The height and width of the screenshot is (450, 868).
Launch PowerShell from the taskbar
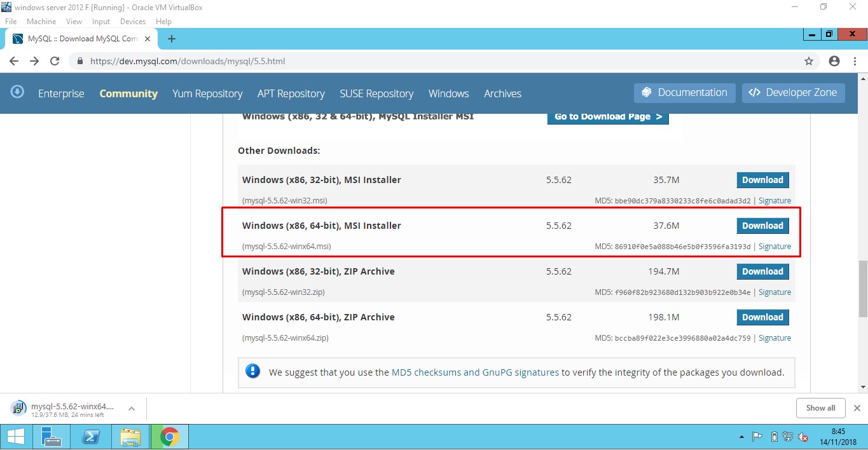(91, 437)
